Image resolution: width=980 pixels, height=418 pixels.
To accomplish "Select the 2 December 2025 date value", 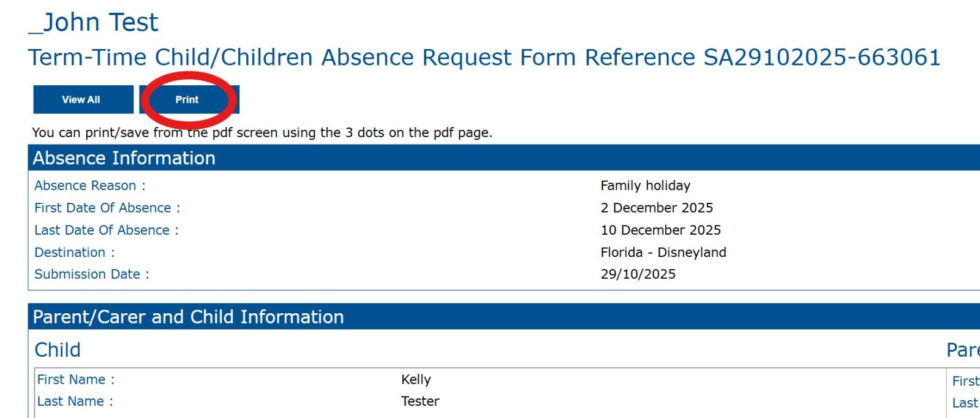I will (657, 208).
